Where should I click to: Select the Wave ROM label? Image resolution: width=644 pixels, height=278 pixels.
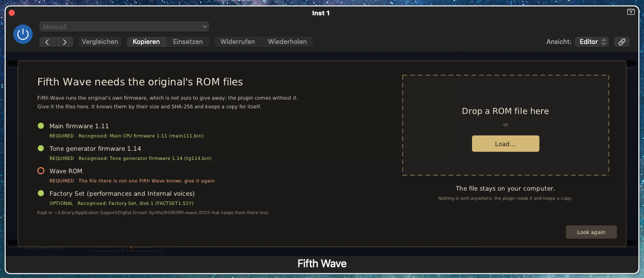coord(66,171)
